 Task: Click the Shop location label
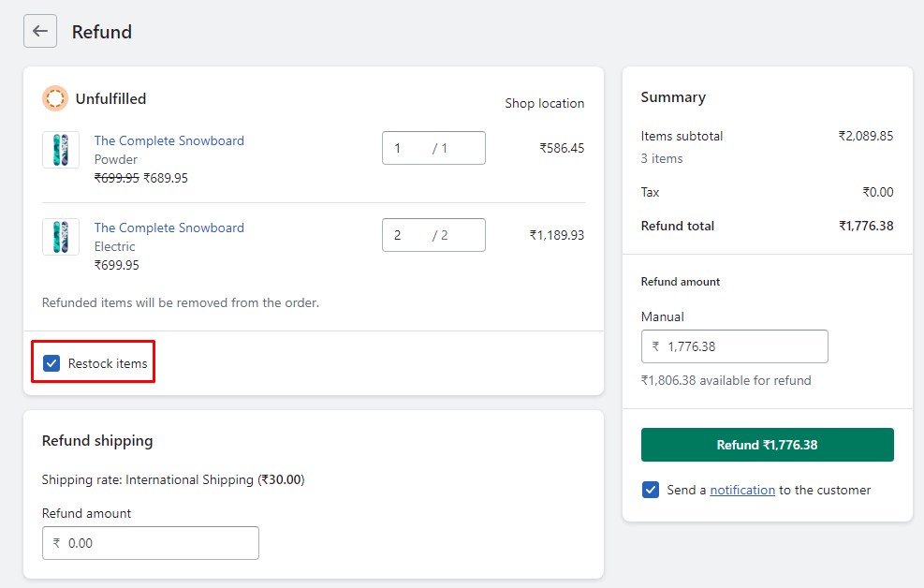[544, 103]
